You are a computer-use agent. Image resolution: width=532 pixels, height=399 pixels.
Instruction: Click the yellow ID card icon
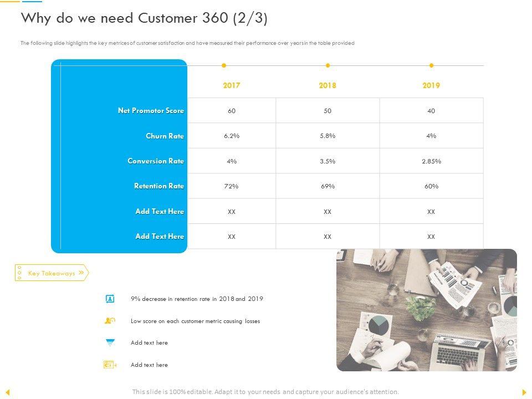click(109, 365)
